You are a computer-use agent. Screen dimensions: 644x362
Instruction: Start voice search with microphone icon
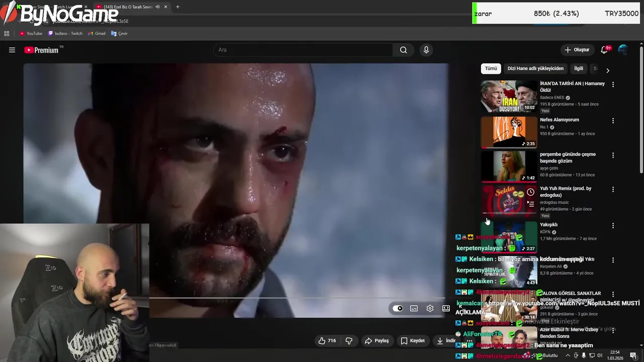pos(426,50)
